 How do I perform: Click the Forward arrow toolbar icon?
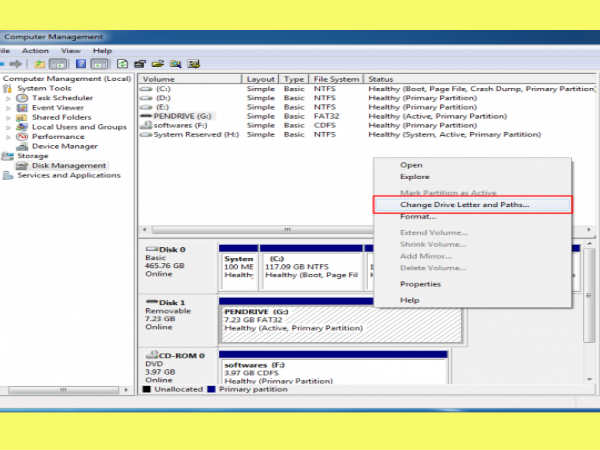pos(16,64)
